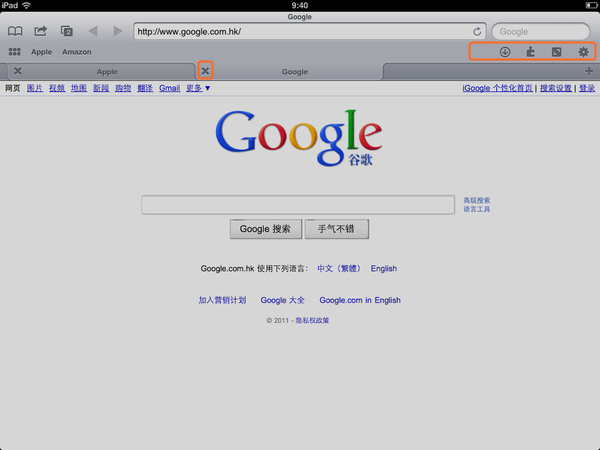This screenshot has height=450, width=600.
Task: Add a new tab with plus icon
Action: coord(589,71)
